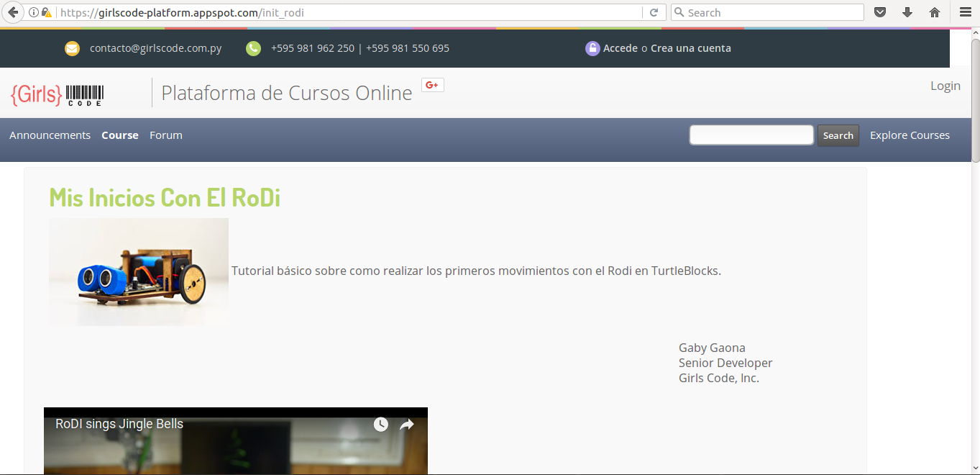This screenshot has width=980, height=475.
Task: Click the RoDi robot image
Action: click(139, 272)
